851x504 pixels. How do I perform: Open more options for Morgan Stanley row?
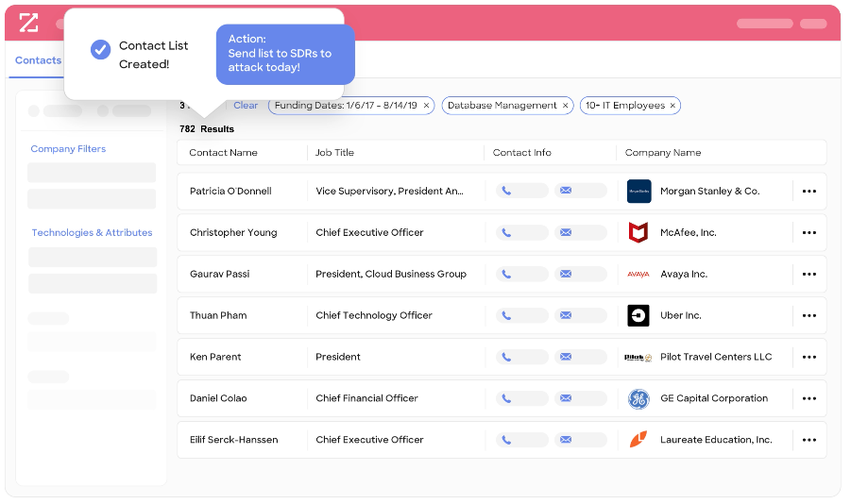tap(808, 192)
